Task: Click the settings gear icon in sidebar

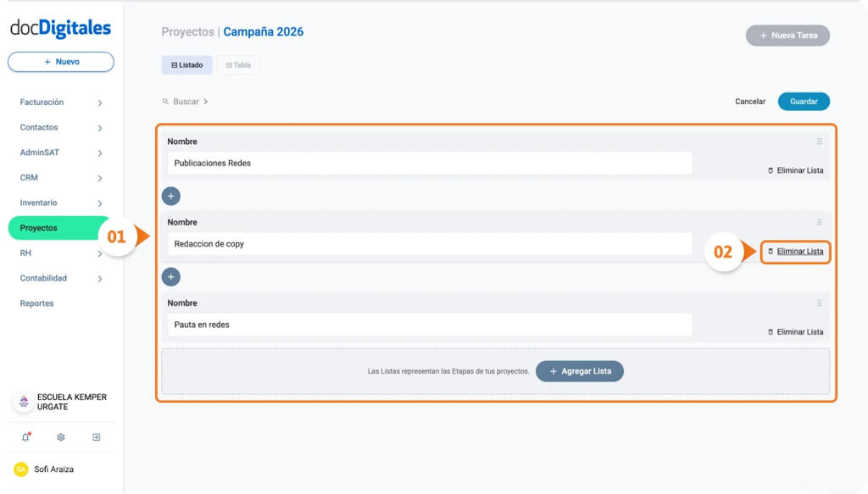Action: (x=60, y=437)
